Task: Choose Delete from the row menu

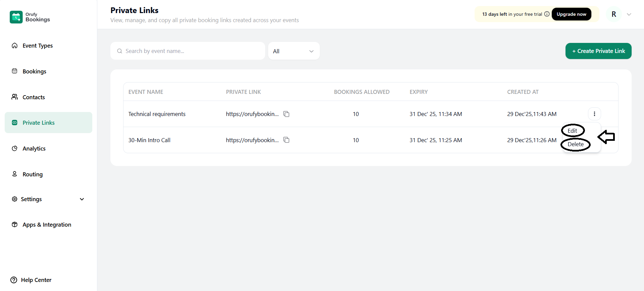Action: 575,144
